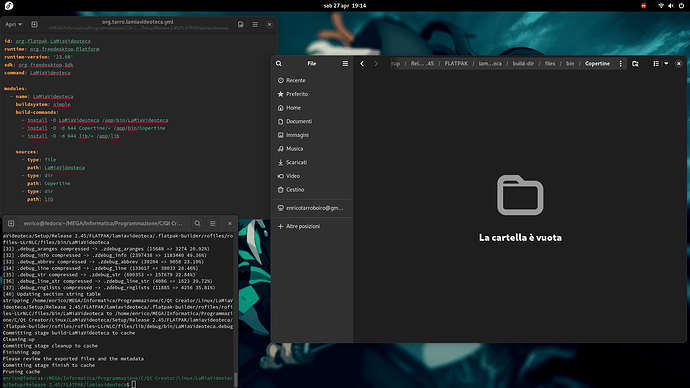Image resolution: width=690 pixels, height=388 pixels.
Task: Open the Apri dropdown in text editor
Action: coord(13,25)
